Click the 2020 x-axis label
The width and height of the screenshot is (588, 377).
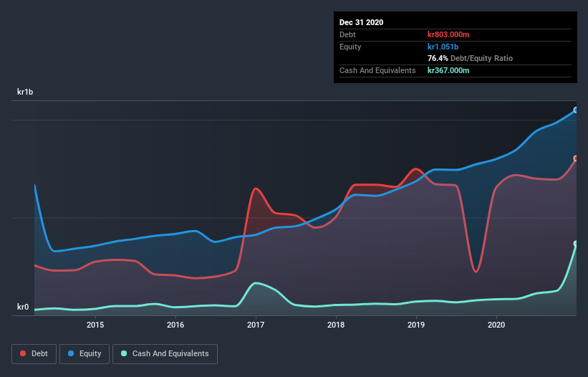point(496,325)
